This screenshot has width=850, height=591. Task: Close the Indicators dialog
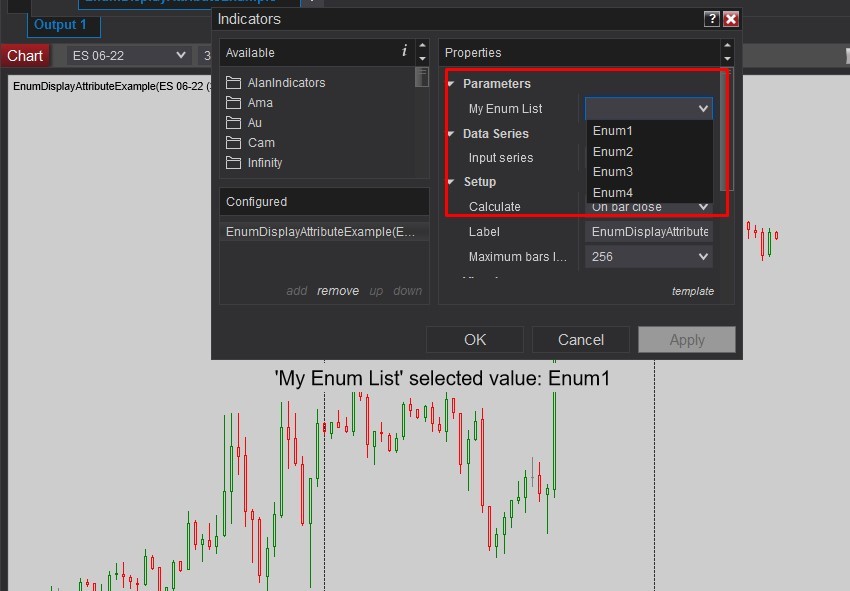(731, 19)
